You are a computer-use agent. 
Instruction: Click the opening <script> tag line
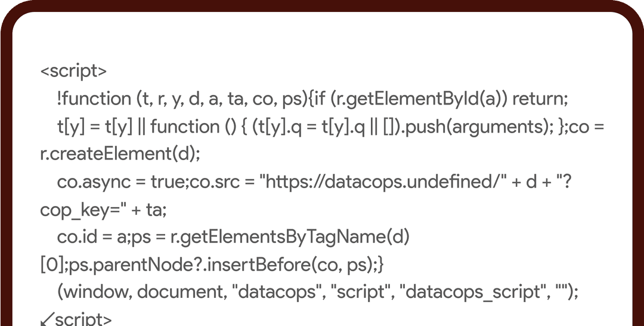73,71
